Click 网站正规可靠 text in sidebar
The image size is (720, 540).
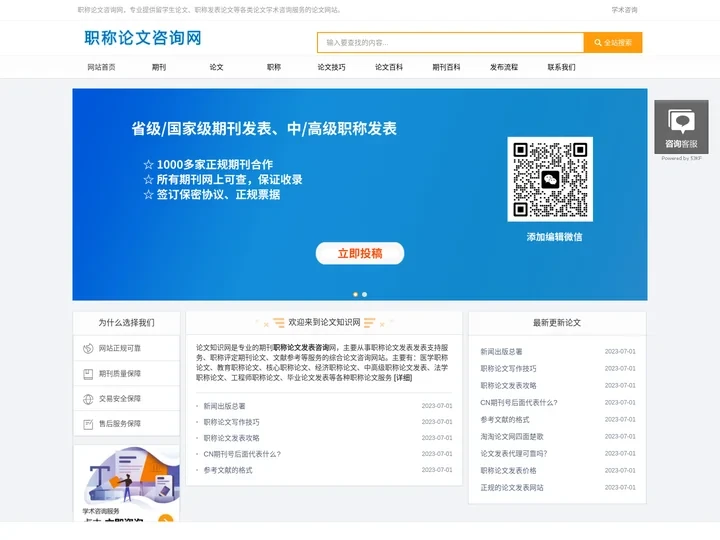click(x=120, y=349)
